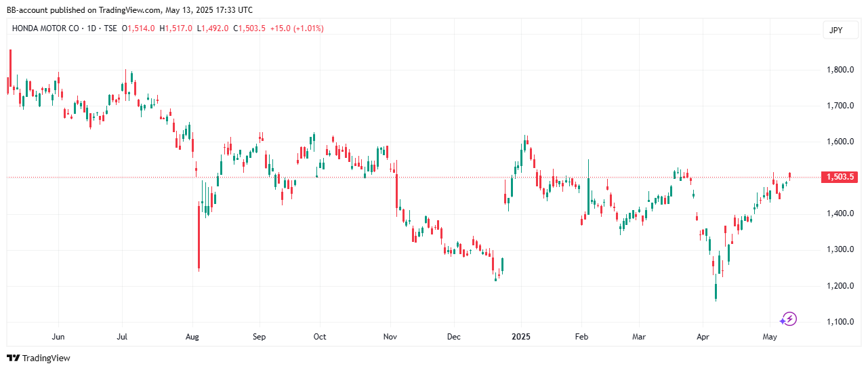Click the low value L1,492.0

tap(213, 28)
